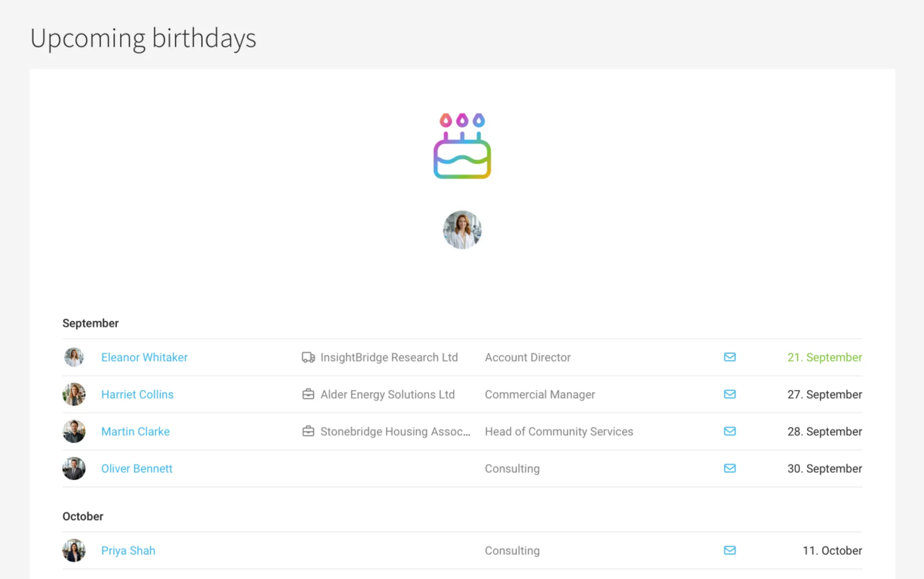Click the Alder Energy Solutions Ltd company name
Image resolution: width=924 pixels, height=579 pixels.
tap(388, 394)
